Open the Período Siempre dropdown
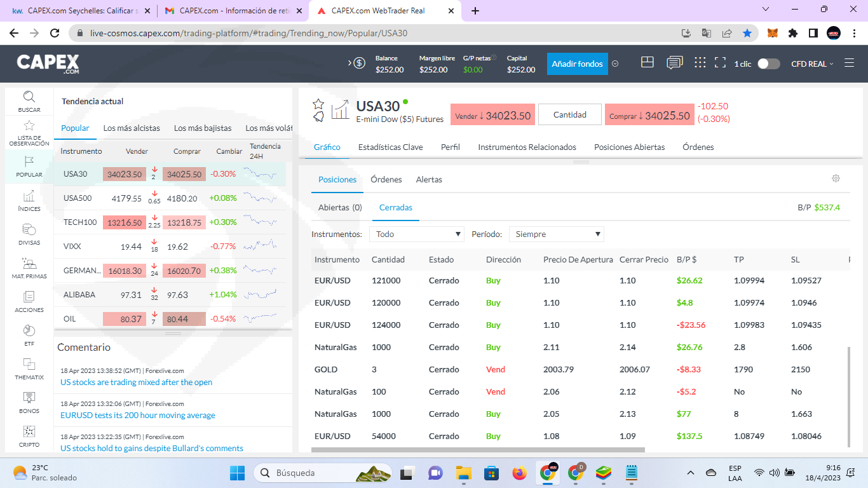868x488 pixels. pyautogui.click(x=557, y=234)
